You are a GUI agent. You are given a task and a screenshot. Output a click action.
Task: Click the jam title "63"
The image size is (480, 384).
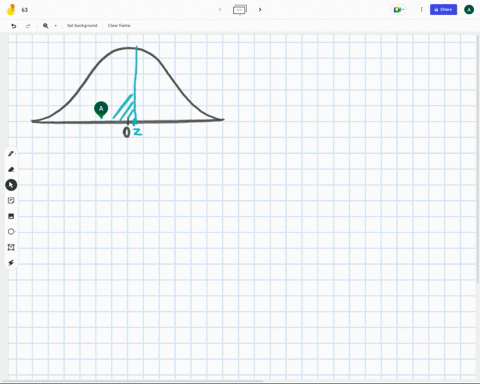pos(25,10)
